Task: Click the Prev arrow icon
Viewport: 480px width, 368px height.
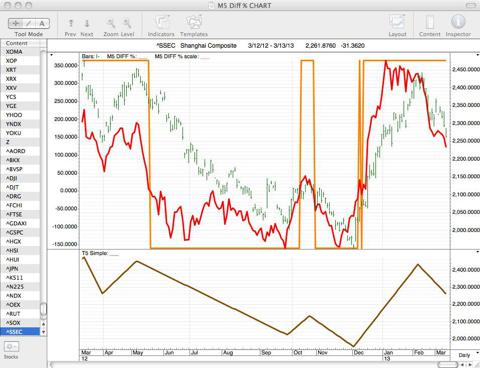Action: (70, 23)
